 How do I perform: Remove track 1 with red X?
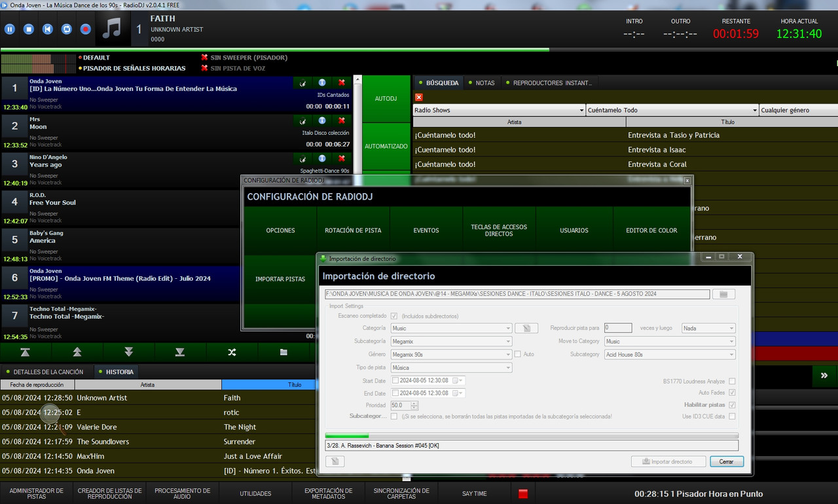click(342, 82)
